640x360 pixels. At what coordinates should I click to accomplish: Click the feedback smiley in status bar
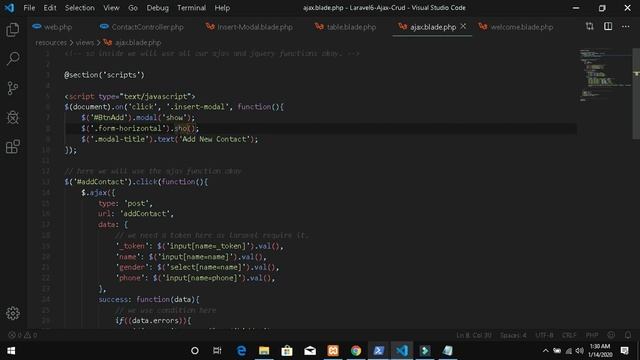click(x=611, y=335)
